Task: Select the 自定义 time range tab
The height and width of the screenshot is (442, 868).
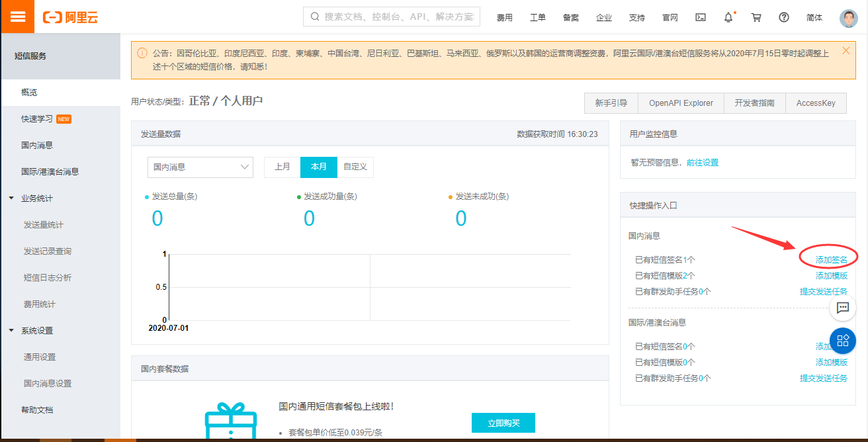Action: pyautogui.click(x=355, y=167)
